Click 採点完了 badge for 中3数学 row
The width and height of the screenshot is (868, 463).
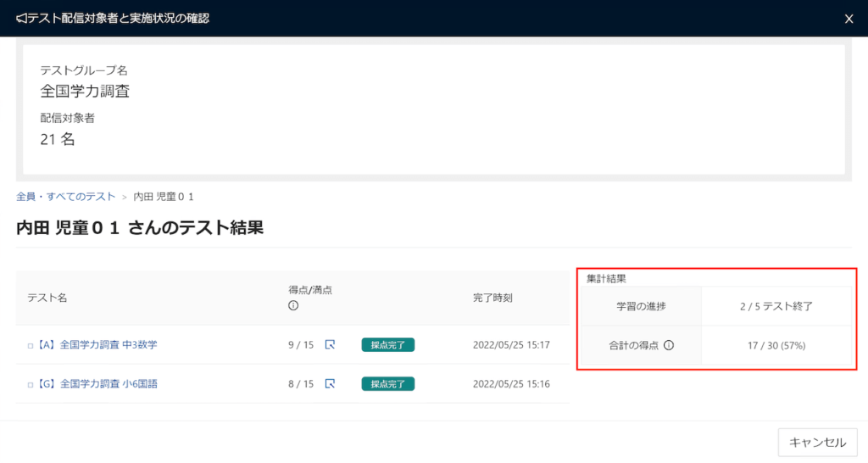(388, 345)
